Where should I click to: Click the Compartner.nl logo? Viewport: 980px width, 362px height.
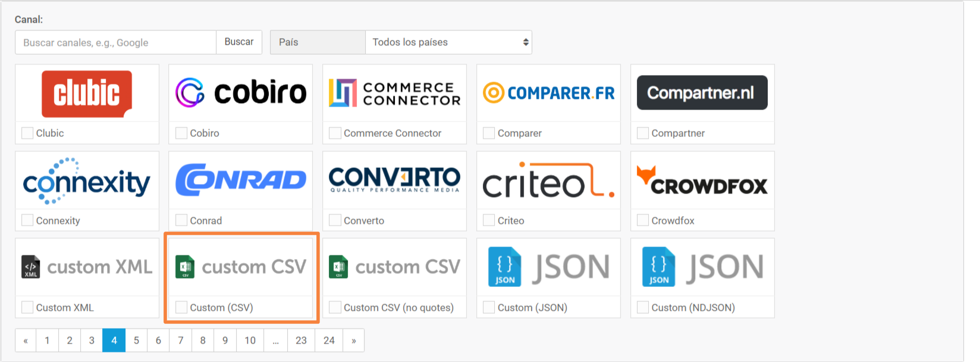coord(702,93)
